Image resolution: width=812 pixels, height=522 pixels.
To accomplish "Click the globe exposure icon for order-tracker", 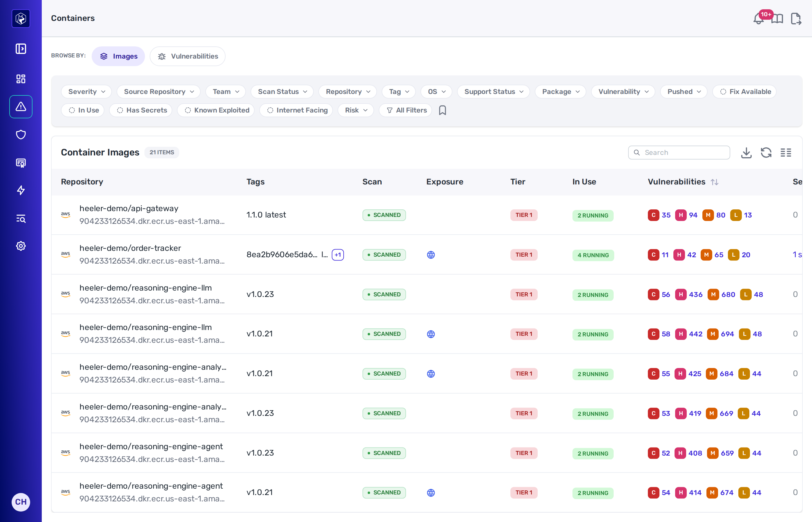I will pyautogui.click(x=431, y=255).
